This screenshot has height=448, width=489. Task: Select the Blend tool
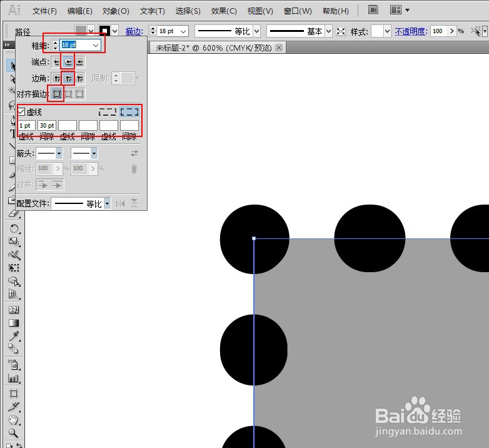(14, 349)
